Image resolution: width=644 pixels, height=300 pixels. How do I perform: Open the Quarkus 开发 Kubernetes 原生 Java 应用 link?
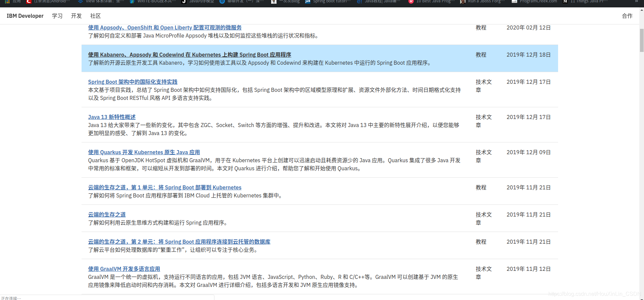tap(144, 152)
